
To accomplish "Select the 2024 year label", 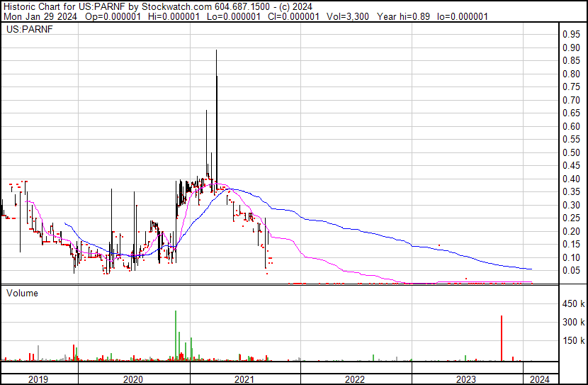I will click(540, 379).
